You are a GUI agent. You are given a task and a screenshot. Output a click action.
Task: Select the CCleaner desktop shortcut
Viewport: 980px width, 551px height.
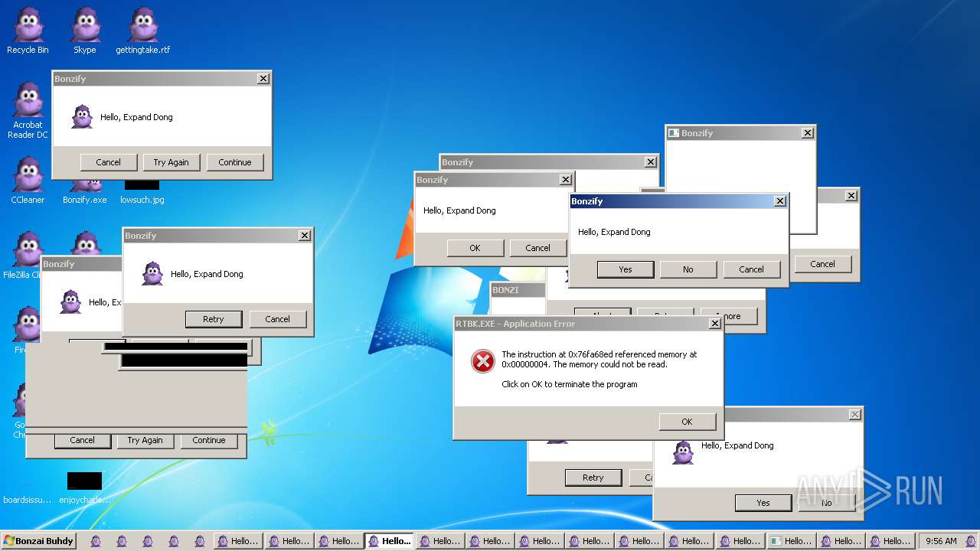28,181
